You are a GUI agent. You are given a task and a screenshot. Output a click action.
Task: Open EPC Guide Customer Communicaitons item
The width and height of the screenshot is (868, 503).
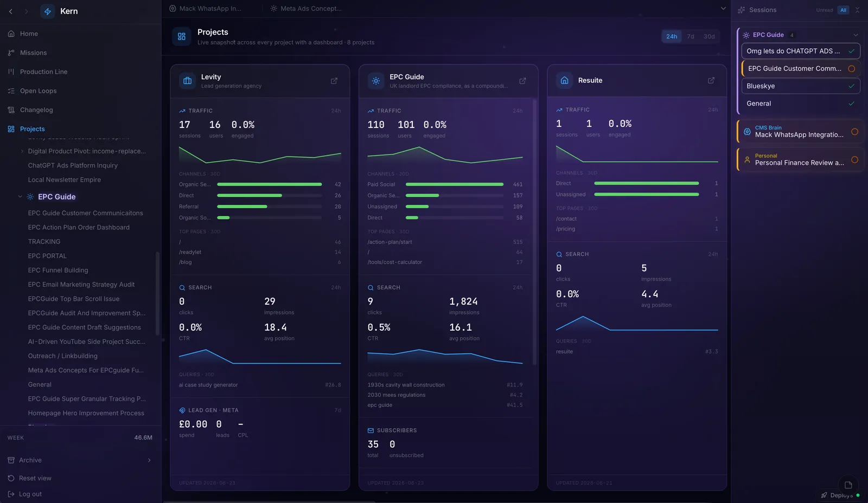(x=86, y=213)
